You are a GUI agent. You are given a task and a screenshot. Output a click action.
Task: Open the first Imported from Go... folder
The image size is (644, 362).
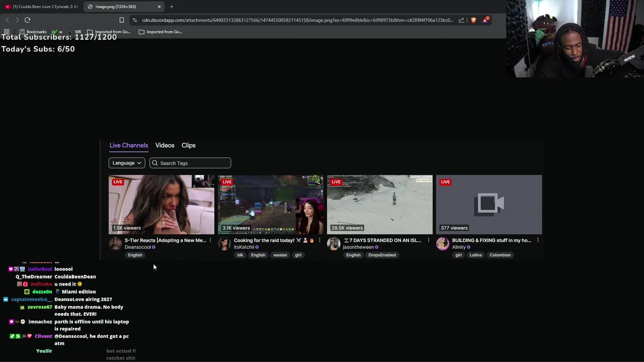109,32
